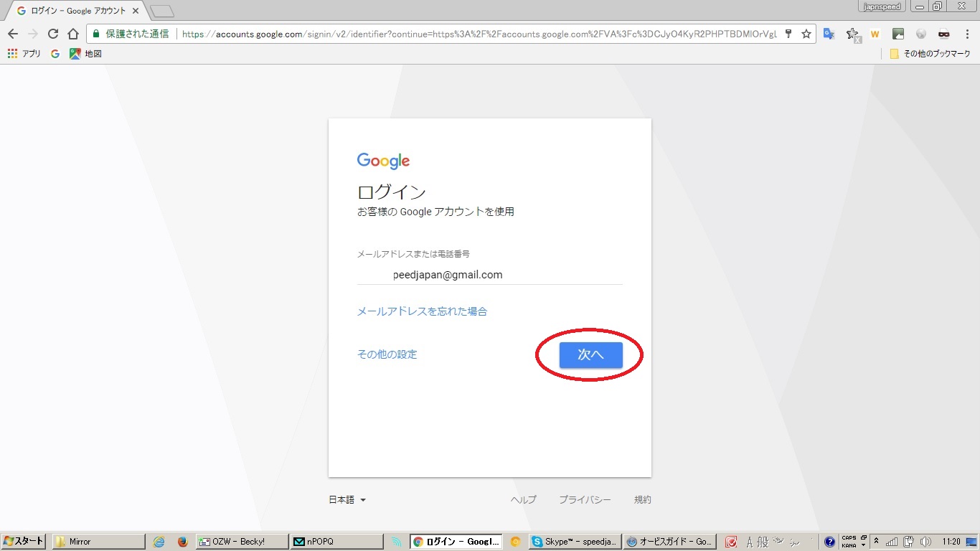Click the green feed icon in taskbar

pyautogui.click(x=397, y=542)
